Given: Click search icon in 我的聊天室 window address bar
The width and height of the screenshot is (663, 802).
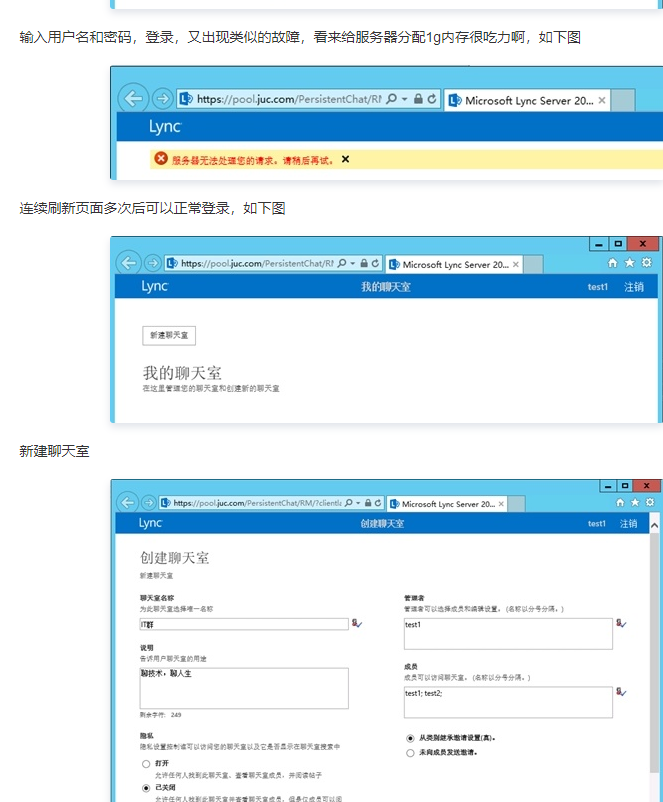Looking at the screenshot, I should coord(341,263).
